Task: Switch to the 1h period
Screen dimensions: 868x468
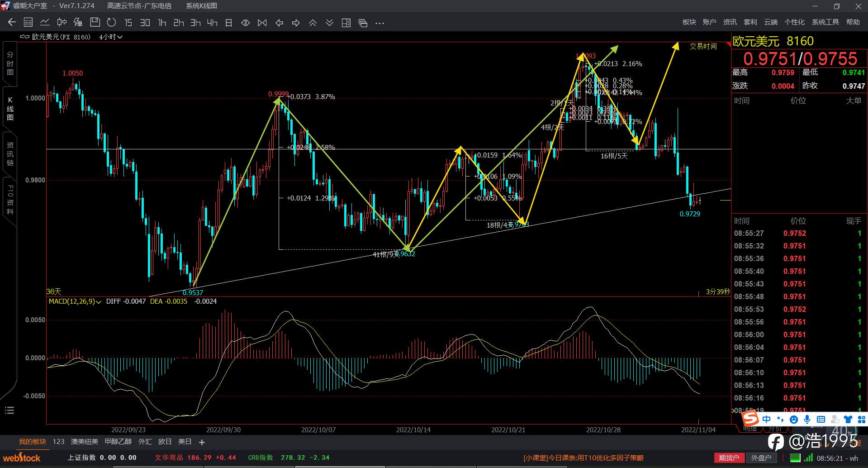Action: (x=162, y=22)
